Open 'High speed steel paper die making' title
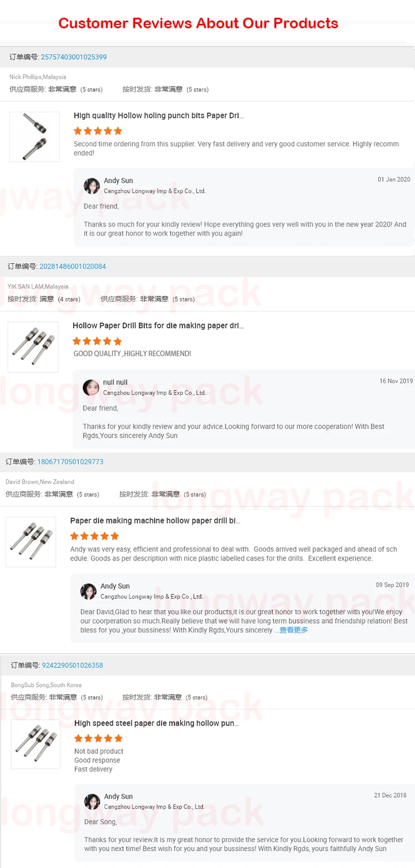 pyautogui.click(x=157, y=723)
